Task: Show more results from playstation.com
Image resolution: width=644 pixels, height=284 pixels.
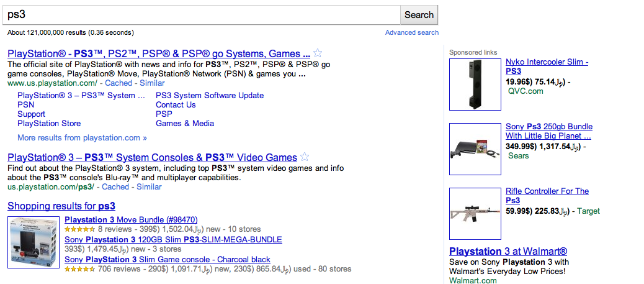Action: tap(82, 138)
